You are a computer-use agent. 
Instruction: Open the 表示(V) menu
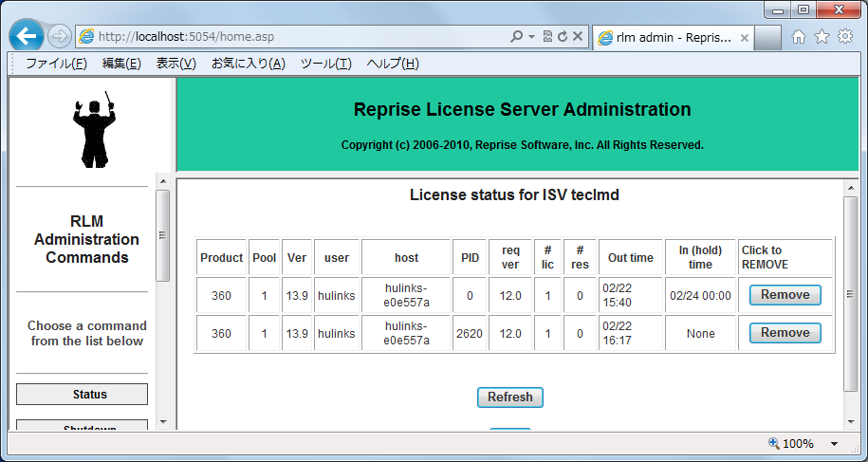coord(176,64)
